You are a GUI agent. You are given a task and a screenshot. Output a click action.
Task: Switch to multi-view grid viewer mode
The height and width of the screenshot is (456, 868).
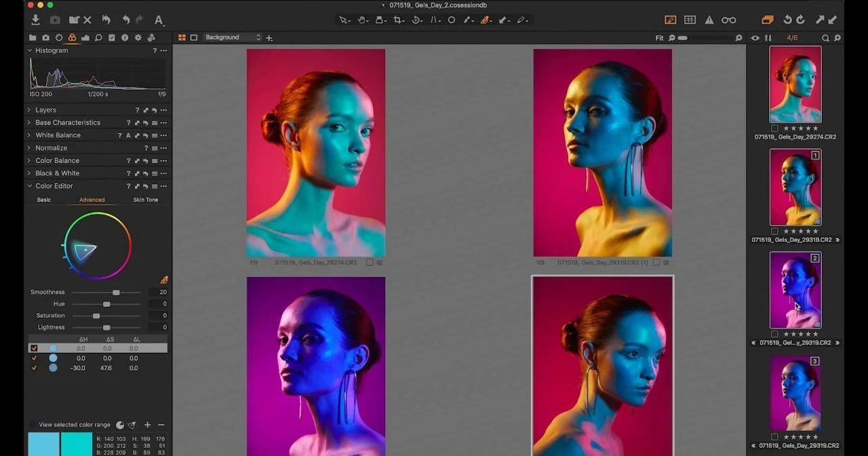(182, 38)
